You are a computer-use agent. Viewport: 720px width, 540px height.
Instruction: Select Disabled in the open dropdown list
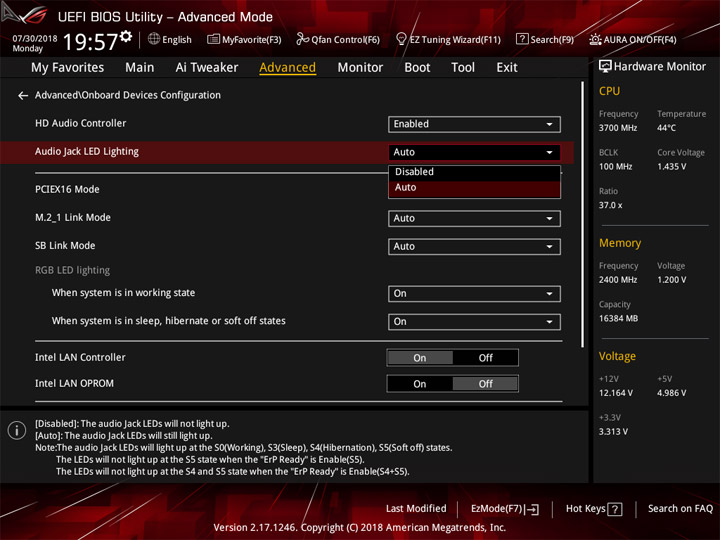474,172
